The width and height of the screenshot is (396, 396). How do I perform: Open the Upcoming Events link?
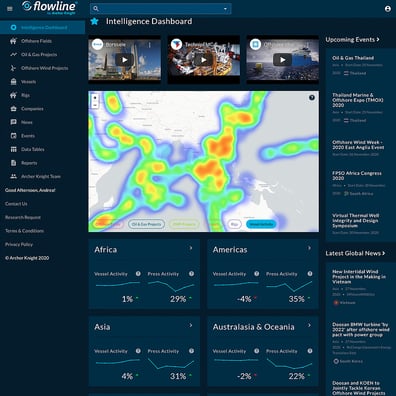[352, 39]
